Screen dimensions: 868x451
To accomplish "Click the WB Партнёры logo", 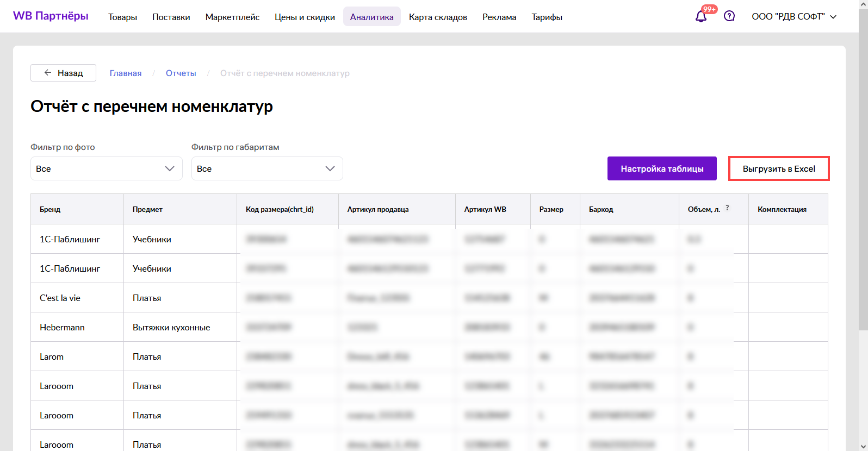I will point(51,16).
